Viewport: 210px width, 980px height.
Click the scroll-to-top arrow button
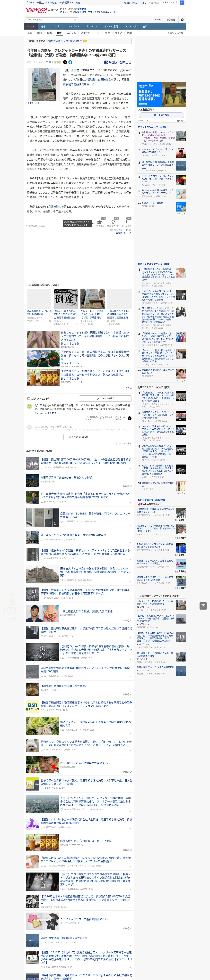pos(203,606)
